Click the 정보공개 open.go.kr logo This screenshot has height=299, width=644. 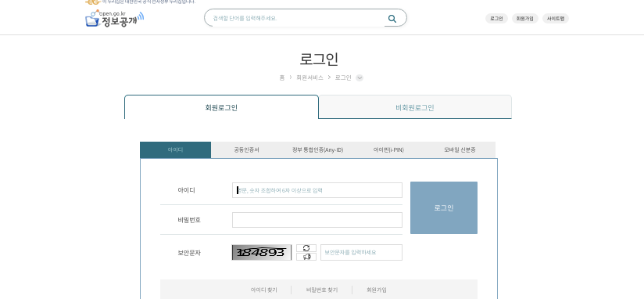coord(115,19)
